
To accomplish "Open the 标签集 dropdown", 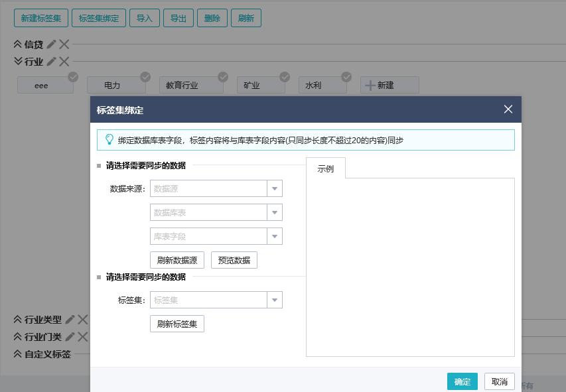I will click(275, 300).
